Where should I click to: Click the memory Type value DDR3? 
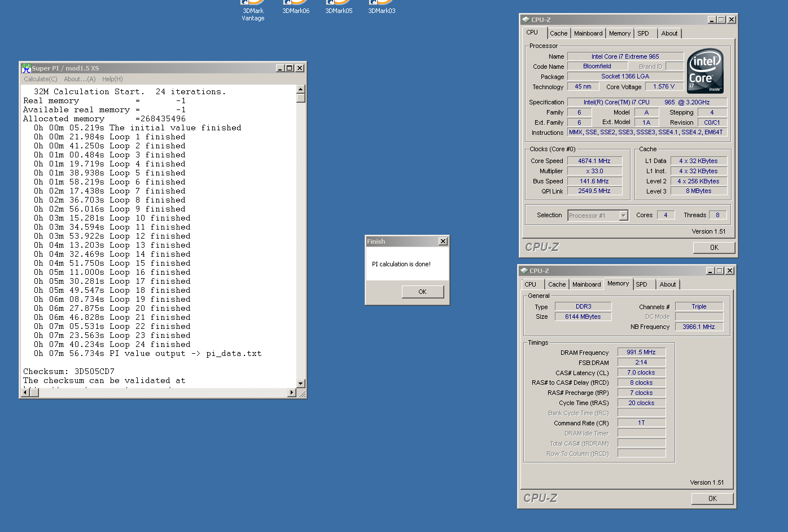point(583,306)
